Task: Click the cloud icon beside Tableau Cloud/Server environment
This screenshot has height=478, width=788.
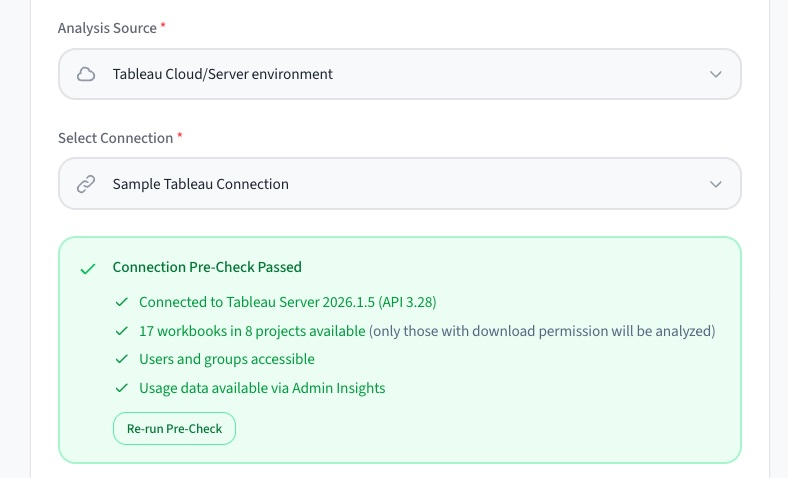Action: tap(86, 74)
